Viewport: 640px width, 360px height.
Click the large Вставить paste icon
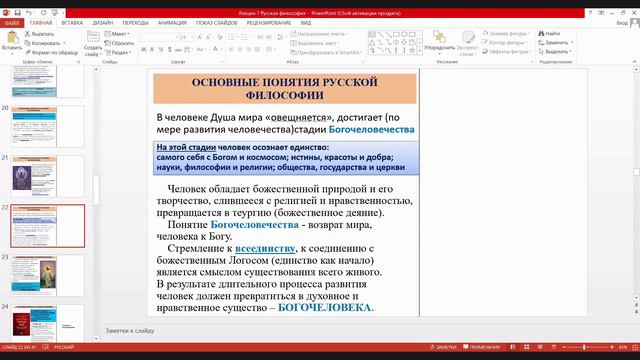pyautogui.click(x=12, y=38)
